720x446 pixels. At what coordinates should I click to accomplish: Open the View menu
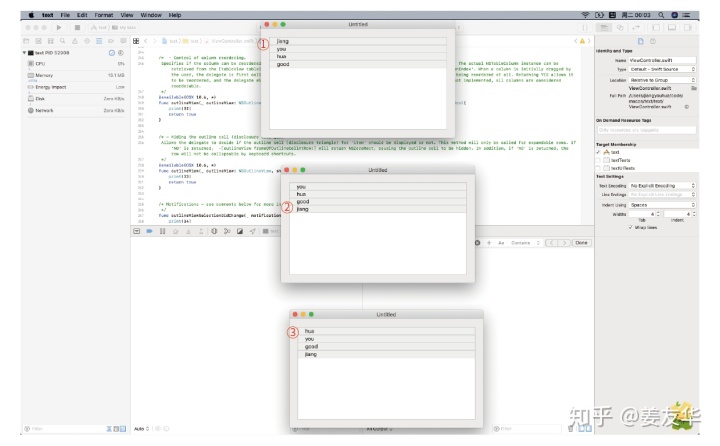click(127, 15)
